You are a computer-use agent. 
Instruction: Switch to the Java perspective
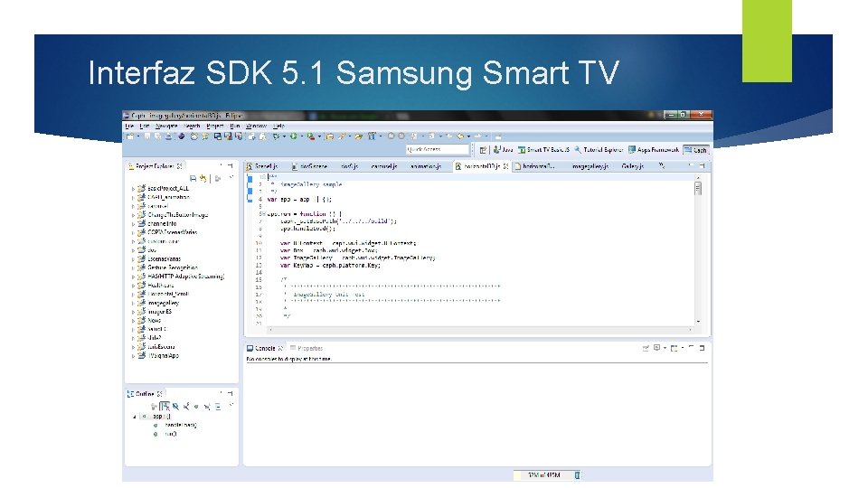click(504, 150)
